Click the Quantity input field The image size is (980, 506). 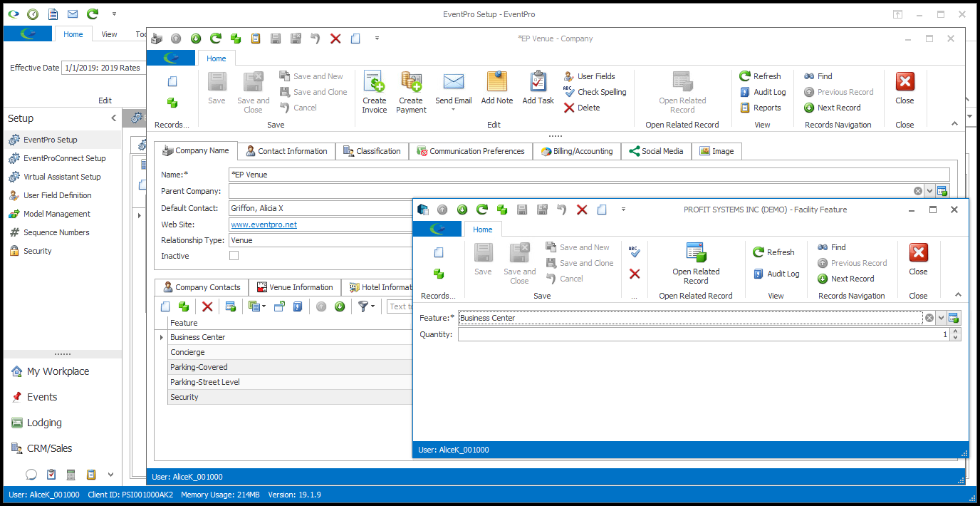point(703,334)
